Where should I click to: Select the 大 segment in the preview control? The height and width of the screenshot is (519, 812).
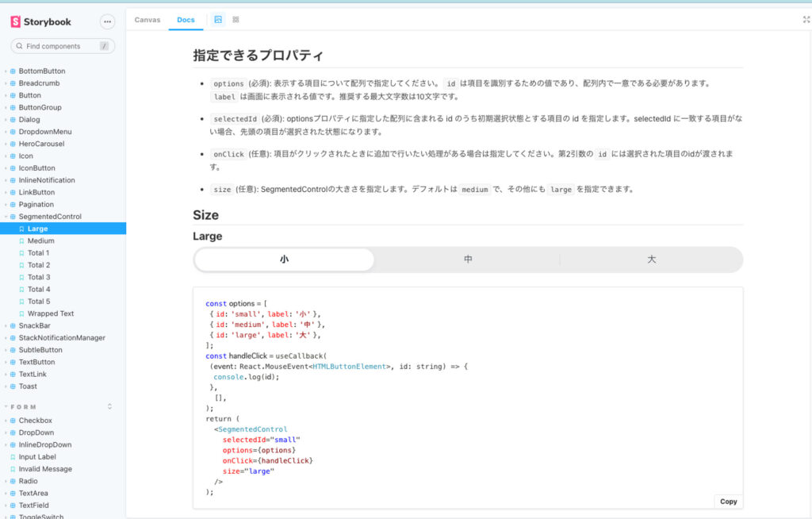[650, 259]
